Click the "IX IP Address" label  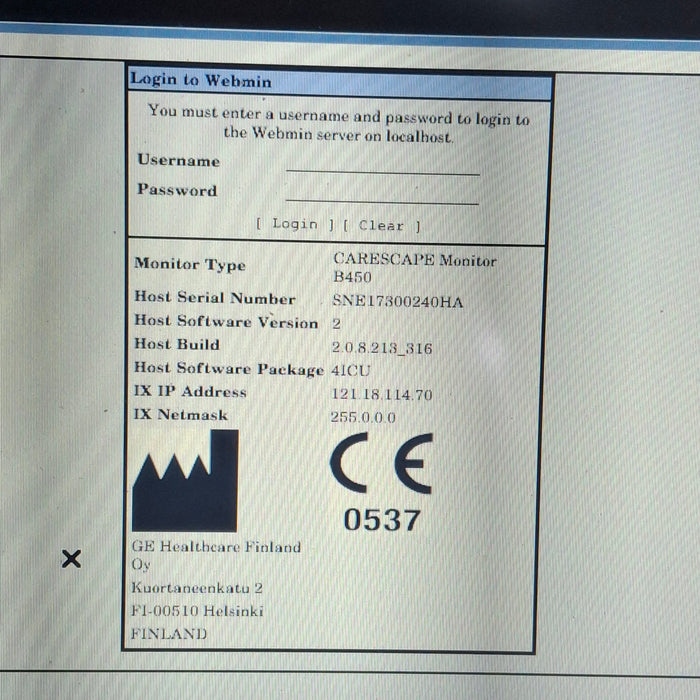(x=190, y=391)
